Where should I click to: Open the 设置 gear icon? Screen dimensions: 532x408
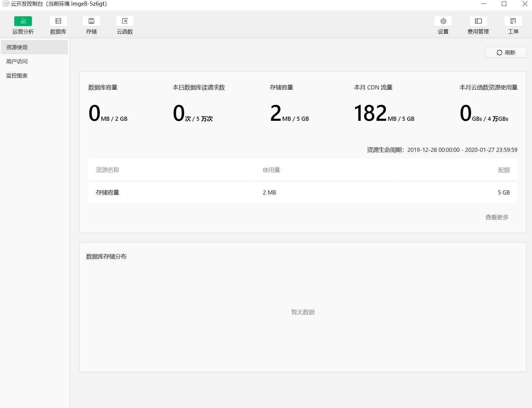[x=443, y=21]
